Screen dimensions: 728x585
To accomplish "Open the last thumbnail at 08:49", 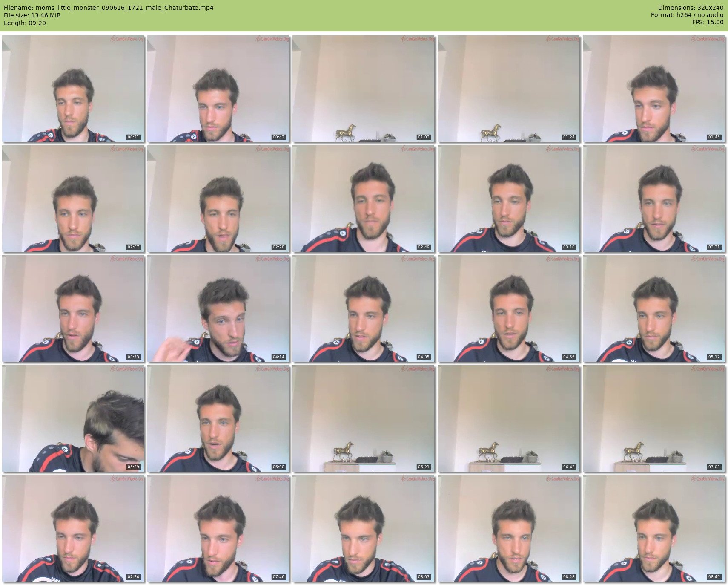I will pos(654,528).
